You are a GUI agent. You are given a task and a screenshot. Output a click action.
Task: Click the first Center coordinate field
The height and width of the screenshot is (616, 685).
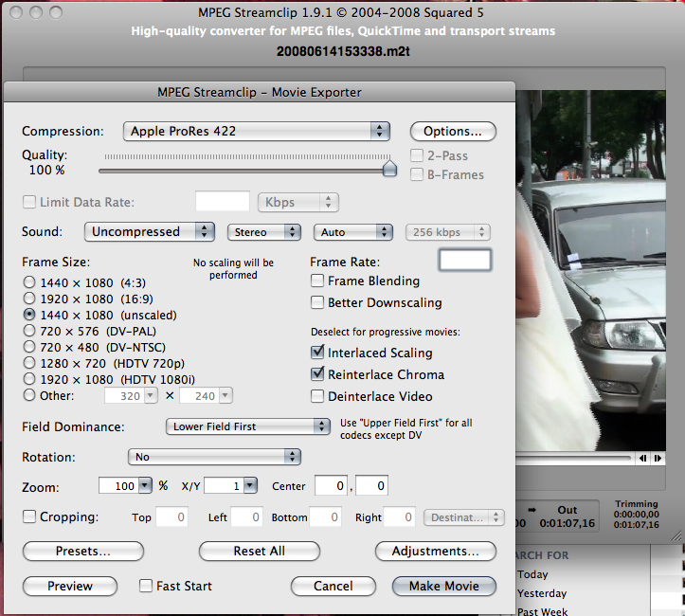[331, 486]
